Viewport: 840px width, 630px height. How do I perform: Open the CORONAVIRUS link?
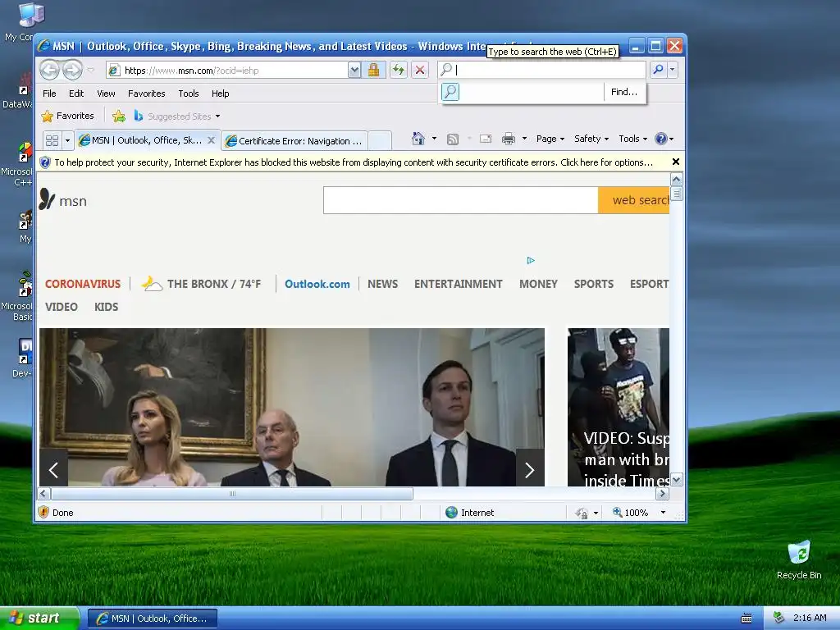(83, 284)
